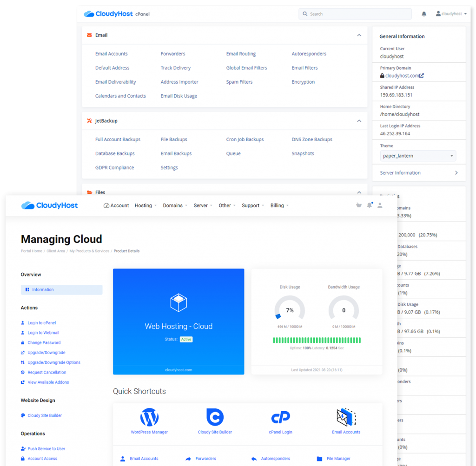Open the cPanel Login shortcut icon
Viewport: 476px width, 466px height.
point(280,418)
